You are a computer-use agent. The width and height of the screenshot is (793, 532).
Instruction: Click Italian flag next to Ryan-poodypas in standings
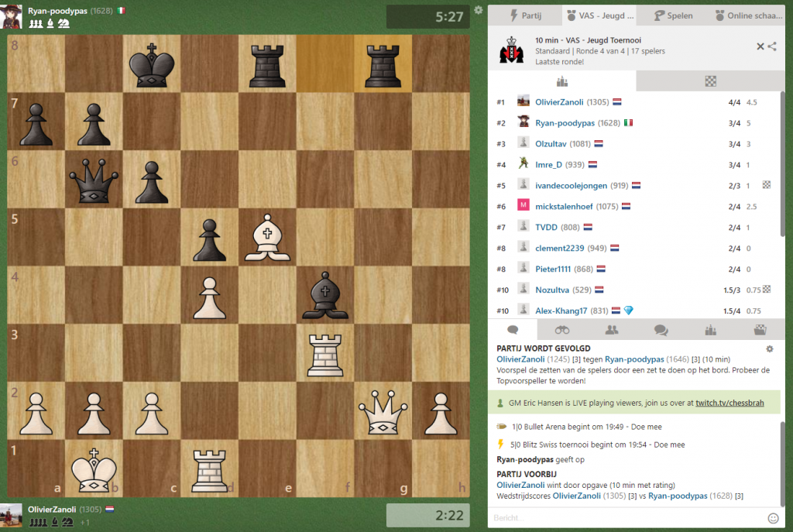628,123
